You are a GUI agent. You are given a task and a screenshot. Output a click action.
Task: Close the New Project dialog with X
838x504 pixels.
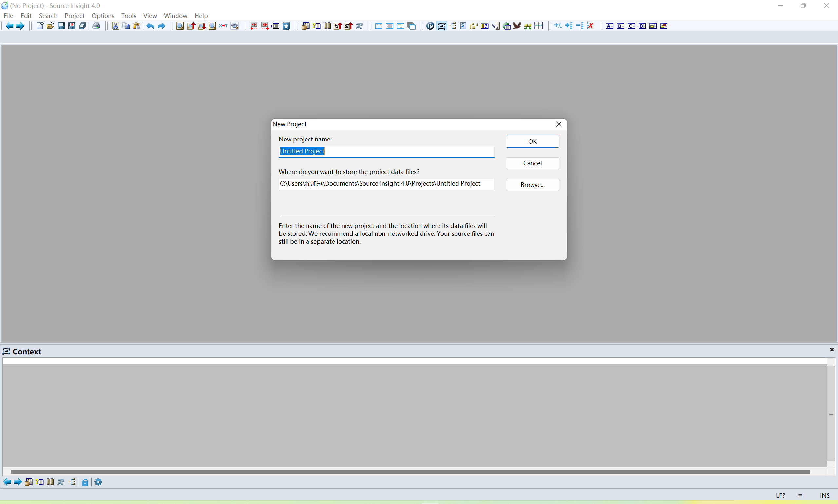tap(559, 124)
